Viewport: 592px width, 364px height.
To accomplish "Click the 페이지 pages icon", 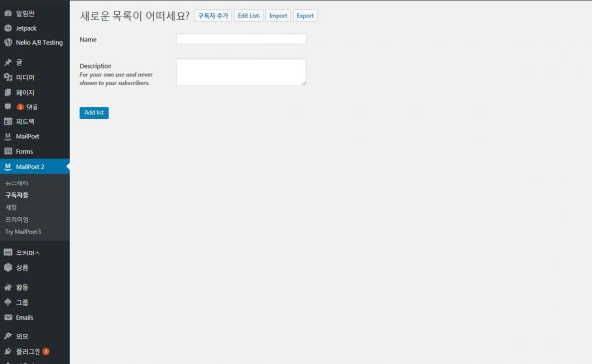I will (8, 92).
